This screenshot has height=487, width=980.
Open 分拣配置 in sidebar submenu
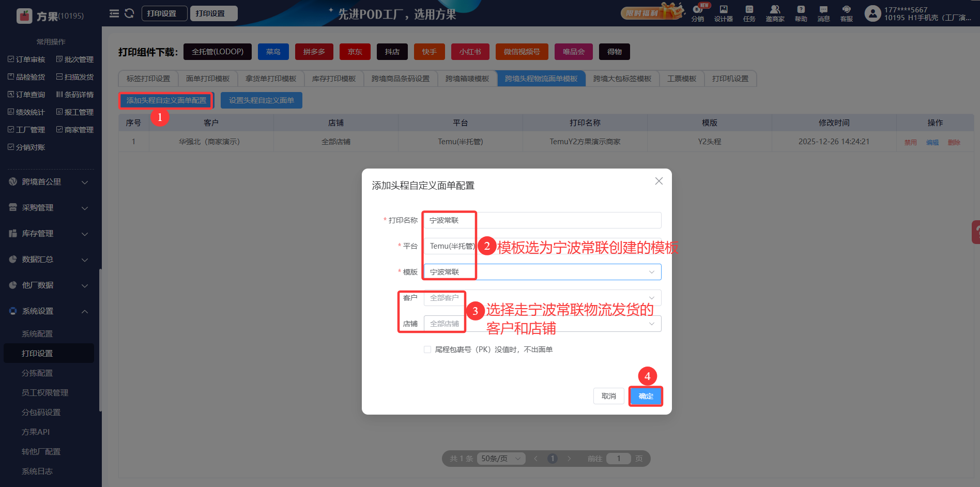tap(37, 373)
